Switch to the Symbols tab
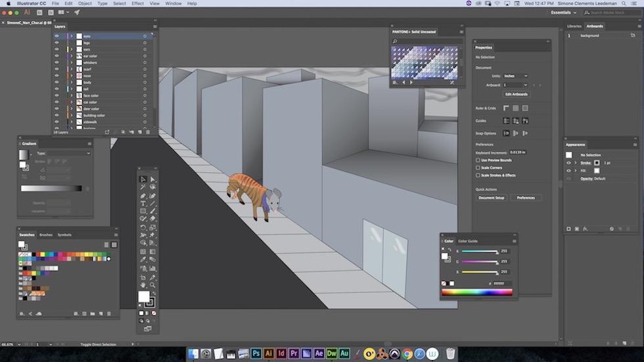644x362 pixels. click(64, 235)
